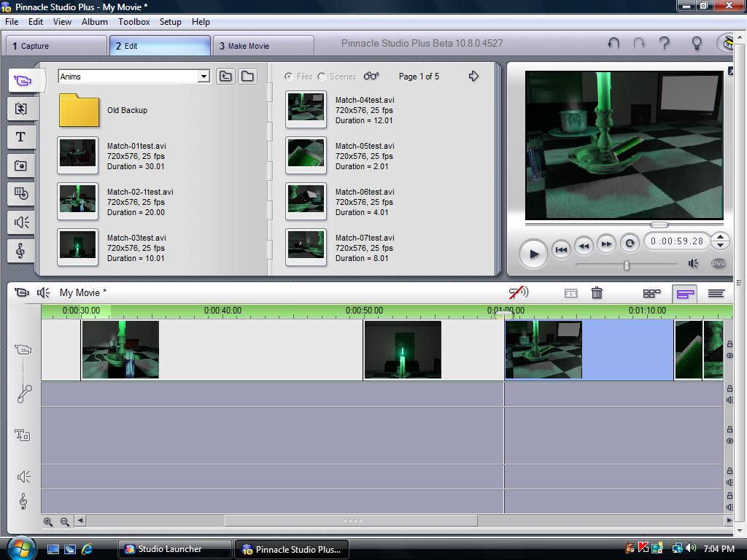Select Match-05test.avi thumbnail

(306, 155)
